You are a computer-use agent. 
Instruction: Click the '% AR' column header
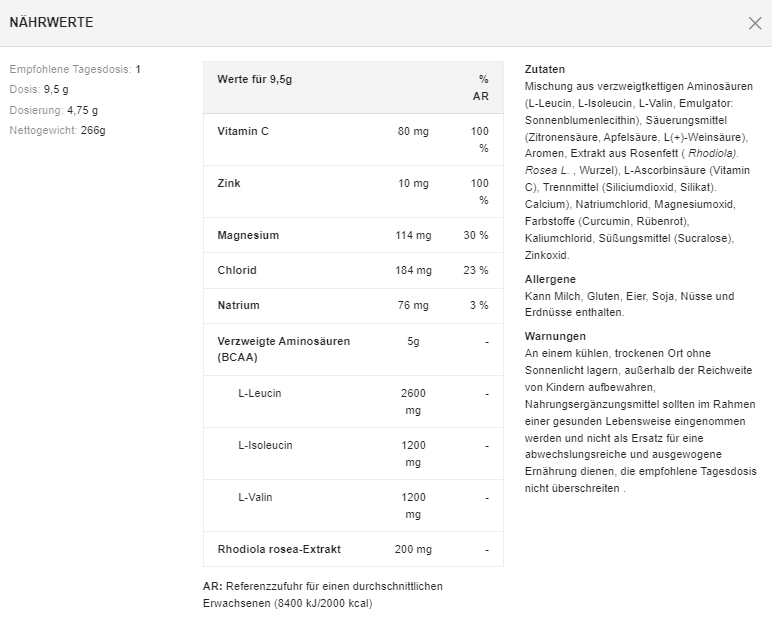click(x=482, y=87)
